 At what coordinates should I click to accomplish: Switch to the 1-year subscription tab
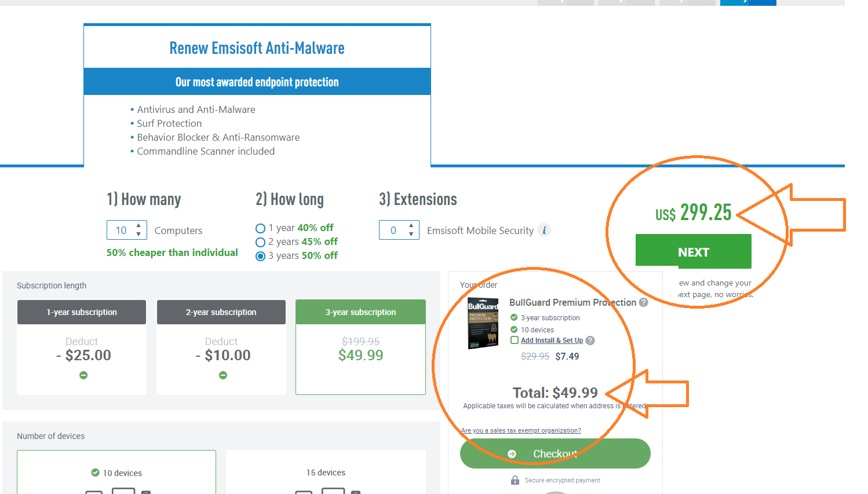[x=82, y=312]
